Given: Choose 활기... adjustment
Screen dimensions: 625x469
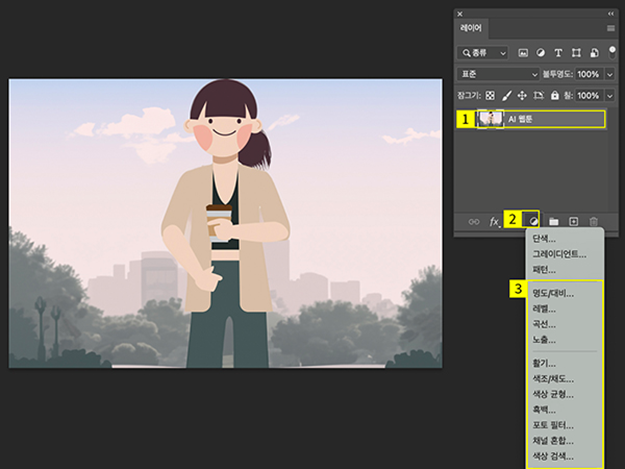Looking at the screenshot, I should [564, 363].
